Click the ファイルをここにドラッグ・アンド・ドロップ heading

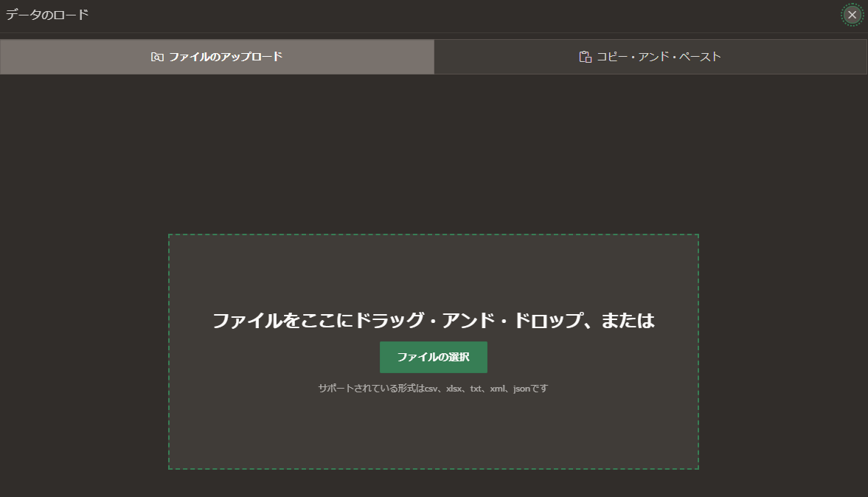point(434,321)
